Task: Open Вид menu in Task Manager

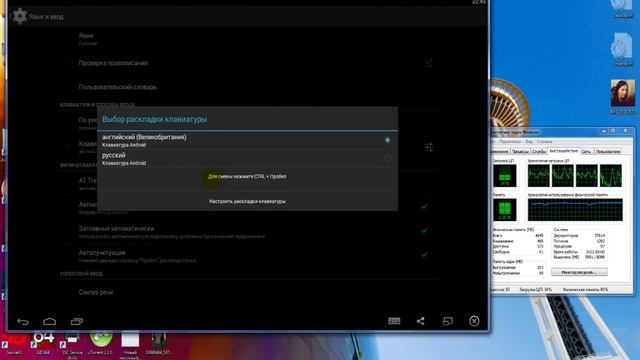Action: click(x=529, y=141)
